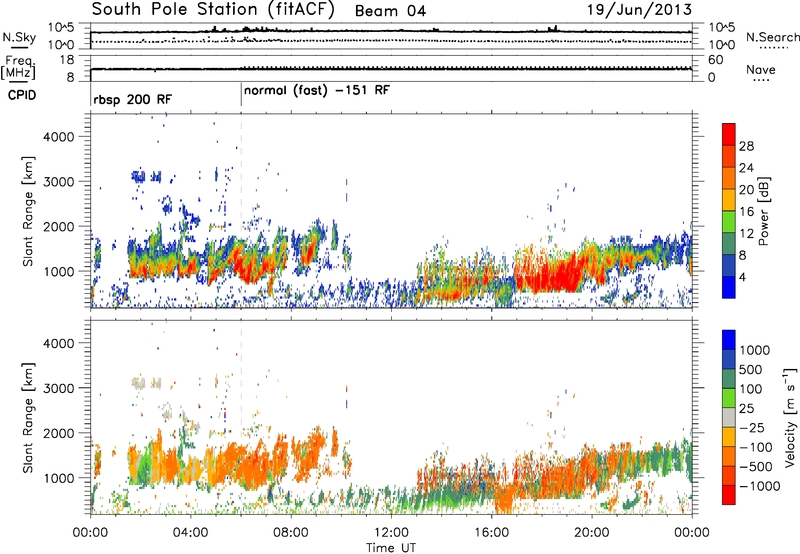Click the blue bottom of the power color bar

(x=729, y=287)
